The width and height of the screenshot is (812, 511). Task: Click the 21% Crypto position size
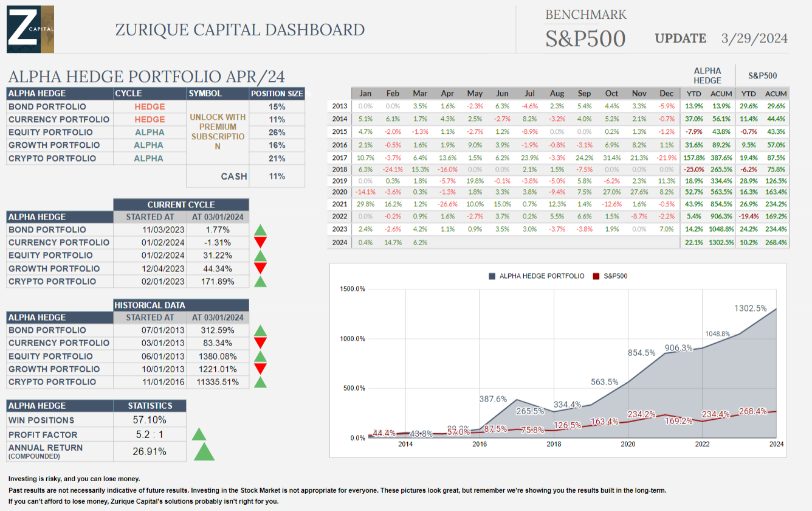[277, 158]
